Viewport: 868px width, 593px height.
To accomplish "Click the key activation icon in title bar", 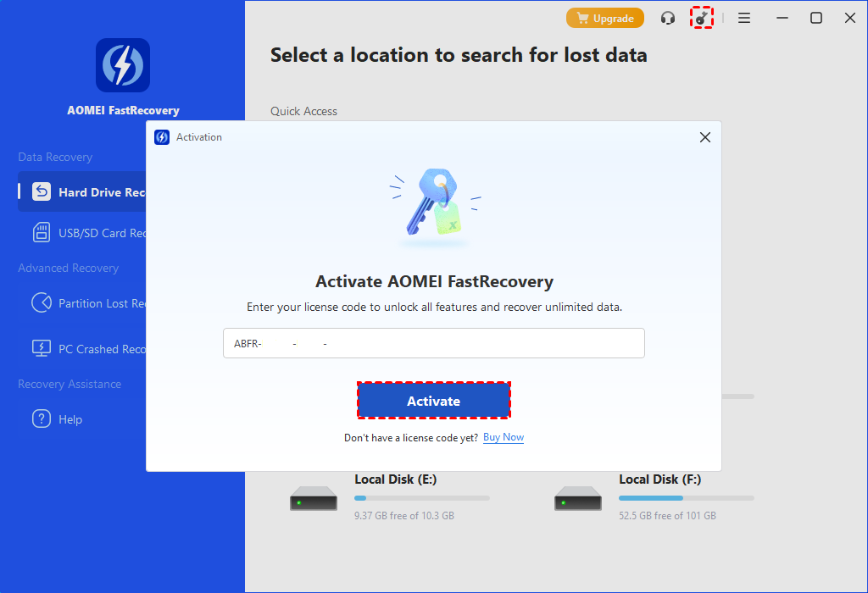I will click(x=701, y=19).
